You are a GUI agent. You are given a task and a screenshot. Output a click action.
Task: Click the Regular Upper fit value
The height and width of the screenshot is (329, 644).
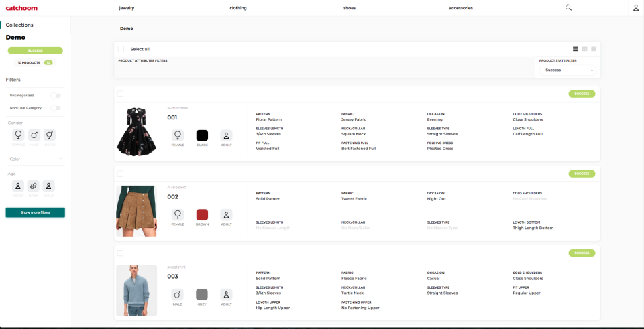527,293
